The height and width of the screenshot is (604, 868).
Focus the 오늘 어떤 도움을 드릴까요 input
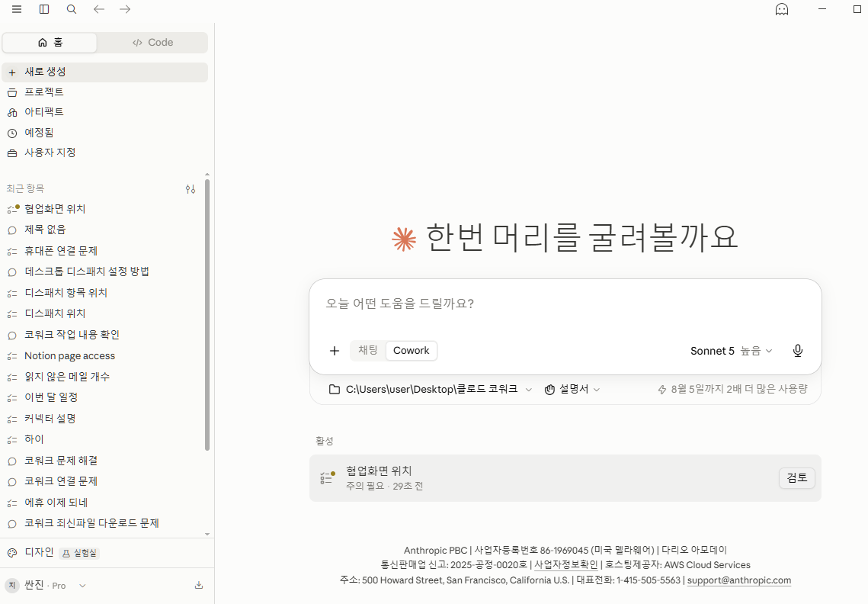(x=565, y=304)
